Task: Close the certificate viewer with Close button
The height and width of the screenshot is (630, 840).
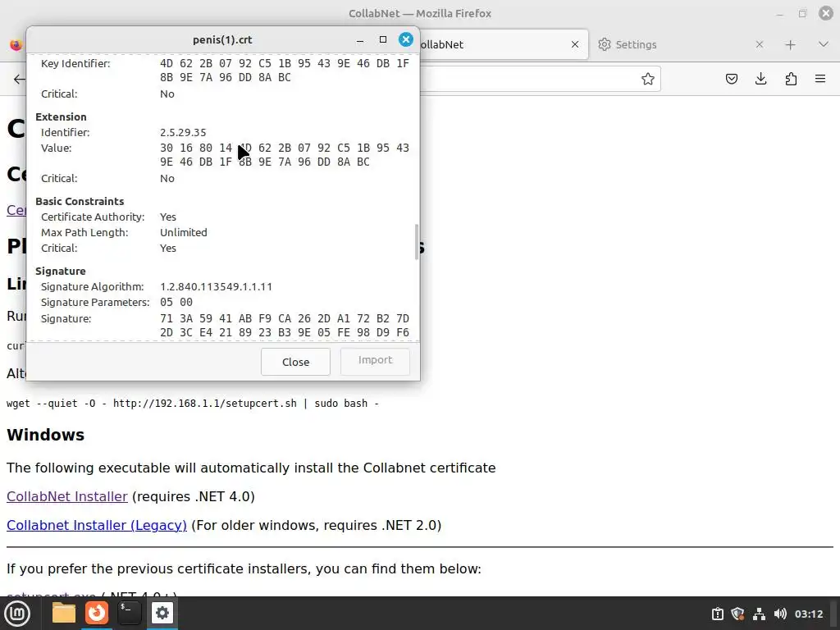Action: pos(295,362)
